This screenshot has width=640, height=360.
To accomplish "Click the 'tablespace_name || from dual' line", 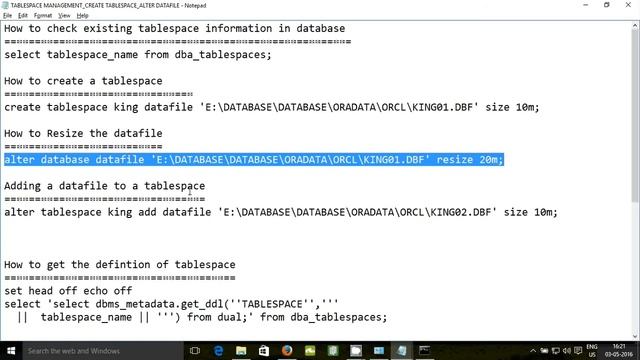I will coord(202,317).
